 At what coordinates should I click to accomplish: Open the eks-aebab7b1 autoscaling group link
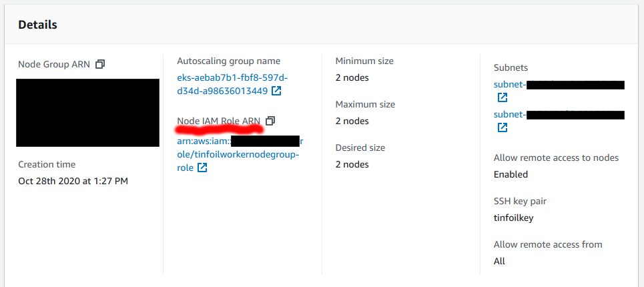click(x=232, y=84)
